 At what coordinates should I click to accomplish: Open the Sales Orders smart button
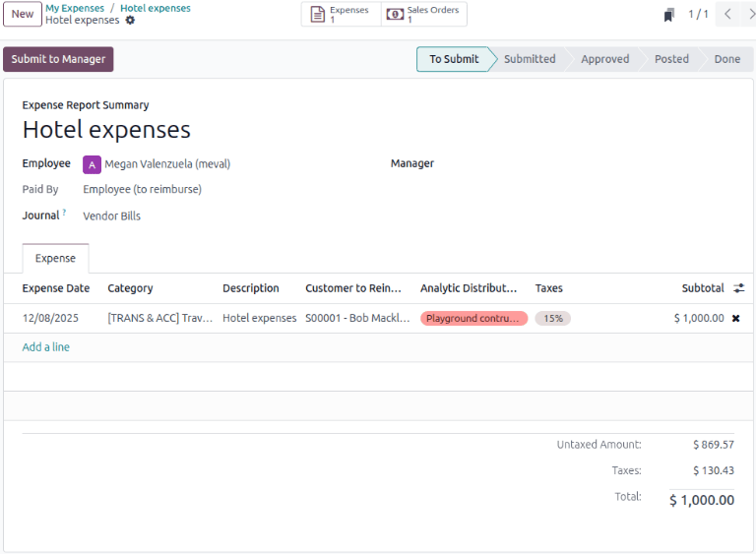(x=423, y=15)
